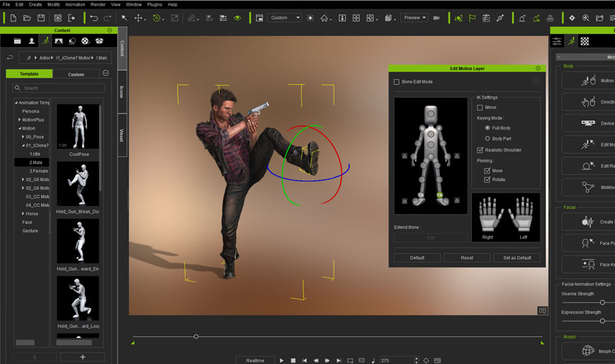
Task: Select the Hold_Gun_Break_Do motion thumbnail
Action: [78, 183]
